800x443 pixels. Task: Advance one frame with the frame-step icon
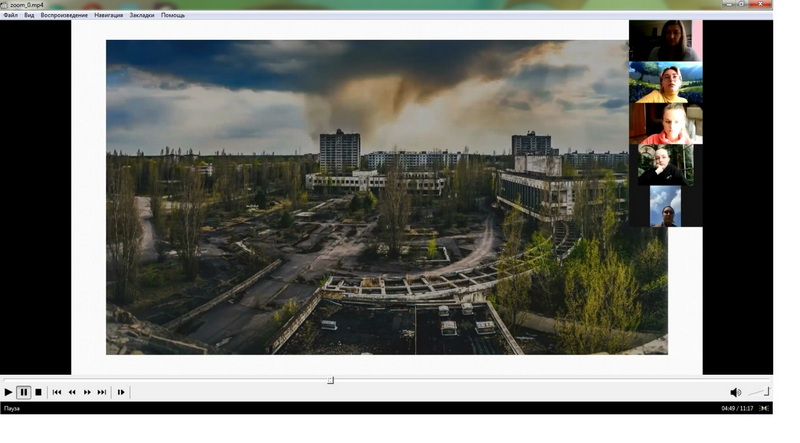(x=121, y=392)
